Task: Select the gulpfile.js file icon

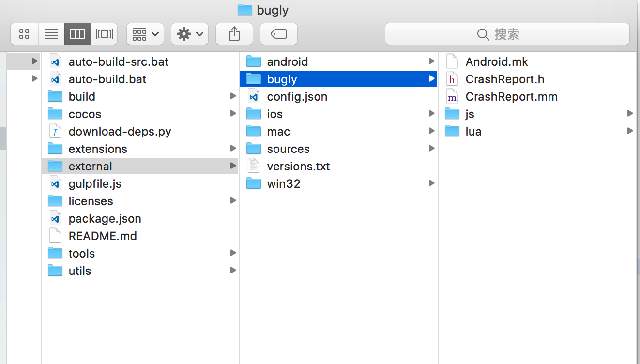Action: 55,184
